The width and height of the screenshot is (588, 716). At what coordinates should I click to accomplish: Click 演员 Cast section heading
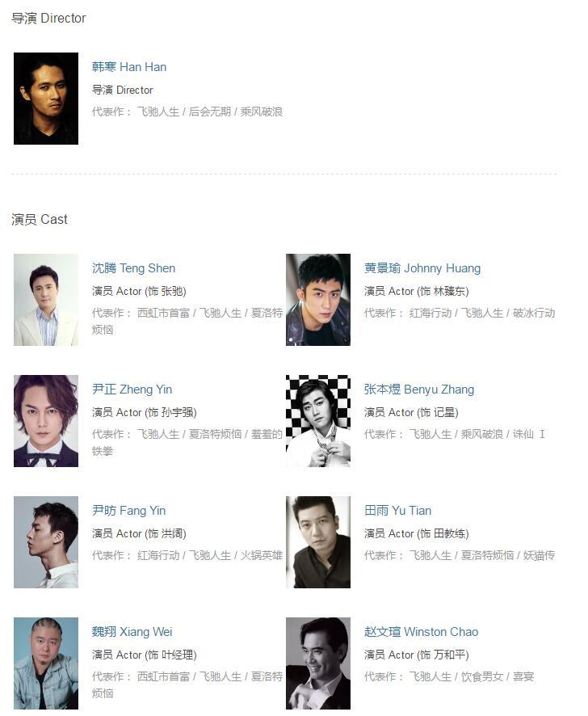[40, 220]
